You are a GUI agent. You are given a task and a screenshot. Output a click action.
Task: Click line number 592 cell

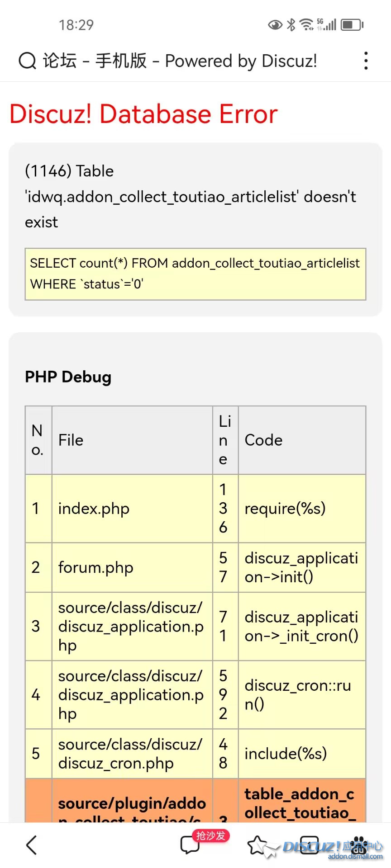click(225, 695)
